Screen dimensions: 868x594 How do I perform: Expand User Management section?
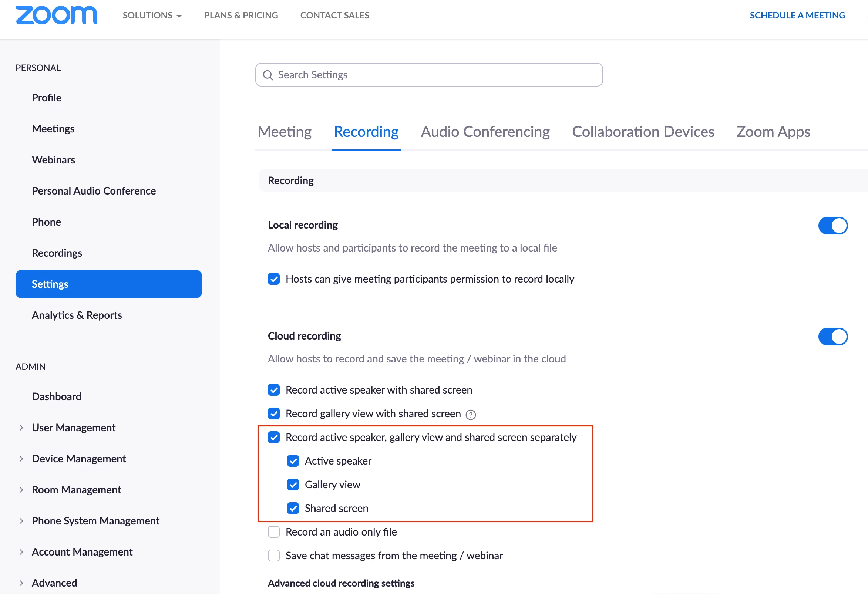[21, 428]
